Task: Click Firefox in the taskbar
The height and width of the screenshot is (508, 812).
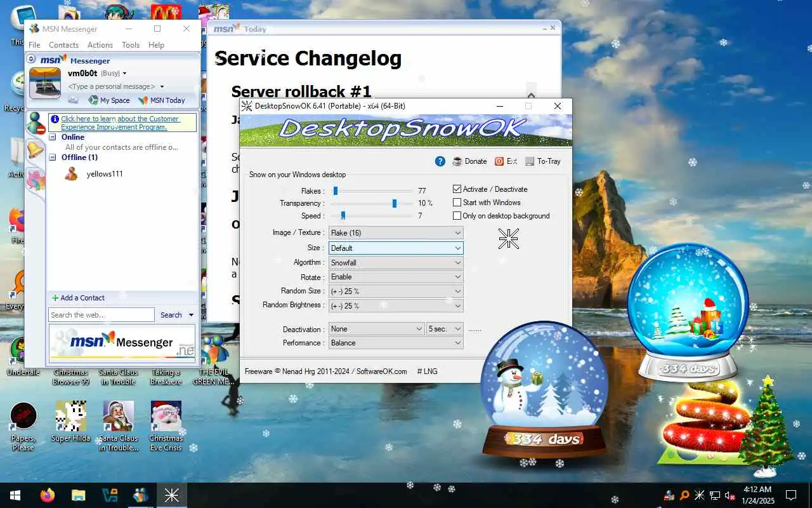Action: [48, 495]
